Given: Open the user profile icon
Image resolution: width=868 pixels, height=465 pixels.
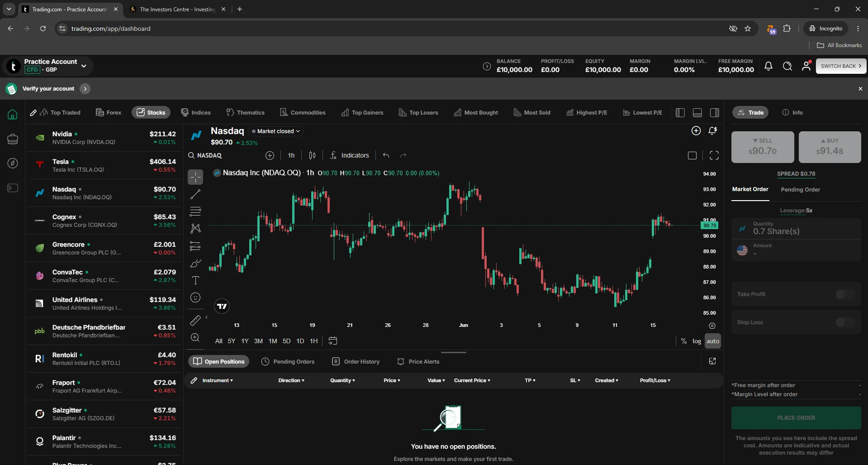Looking at the screenshot, I should pyautogui.click(x=806, y=66).
